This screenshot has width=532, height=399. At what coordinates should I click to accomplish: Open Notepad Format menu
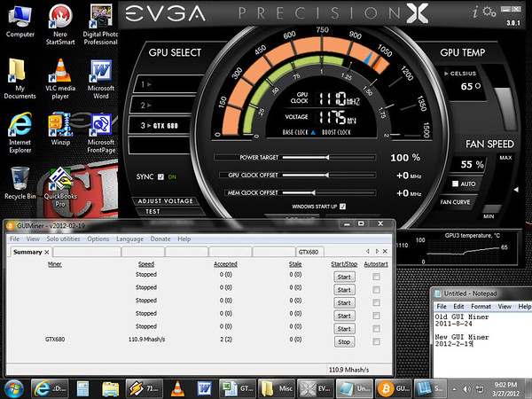coord(481,307)
